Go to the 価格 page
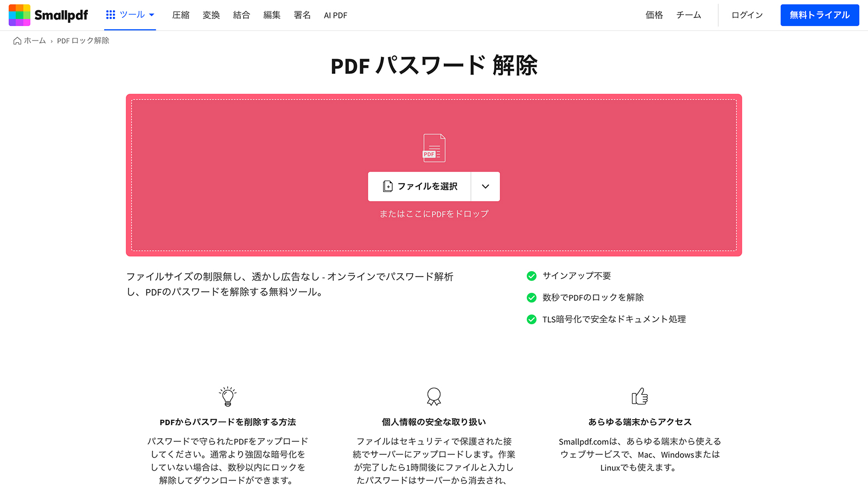The image size is (868, 488). (x=654, y=15)
